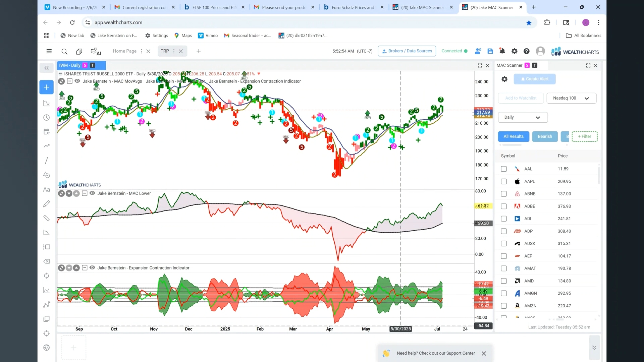Open the Daily timeframe dropdown
644x362 pixels.
click(523, 117)
